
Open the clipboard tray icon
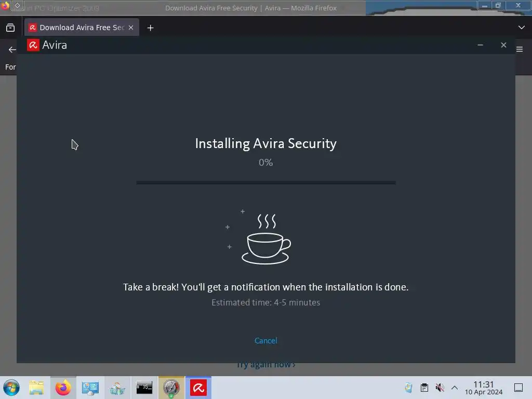tap(424, 388)
